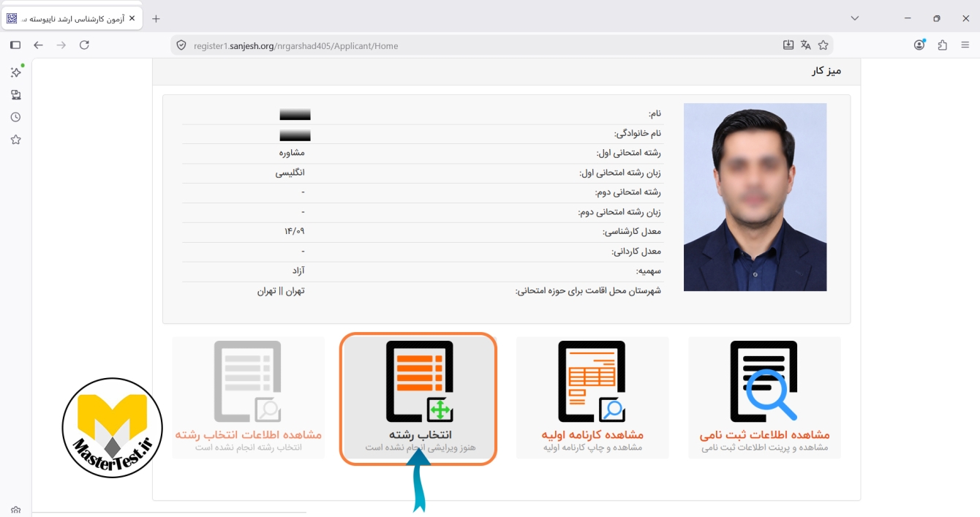Reload the current page
Image resolution: width=980 pixels, height=517 pixels.
click(x=84, y=45)
